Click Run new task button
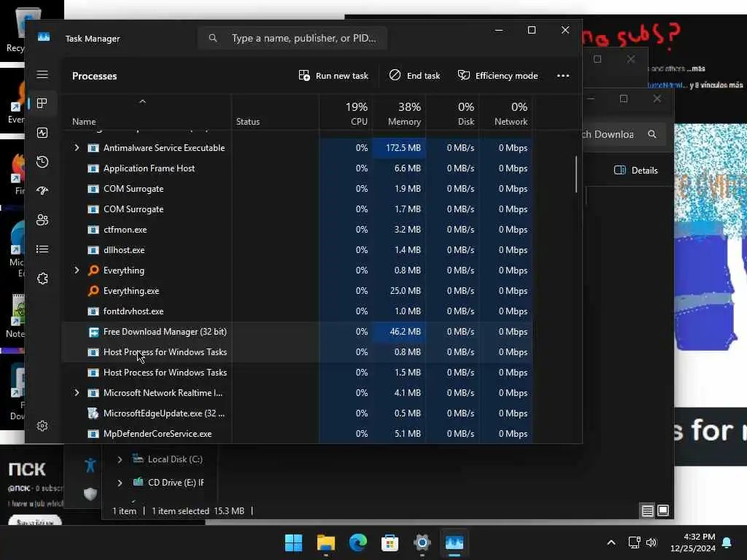Image resolution: width=747 pixels, height=560 pixels. coord(333,76)
